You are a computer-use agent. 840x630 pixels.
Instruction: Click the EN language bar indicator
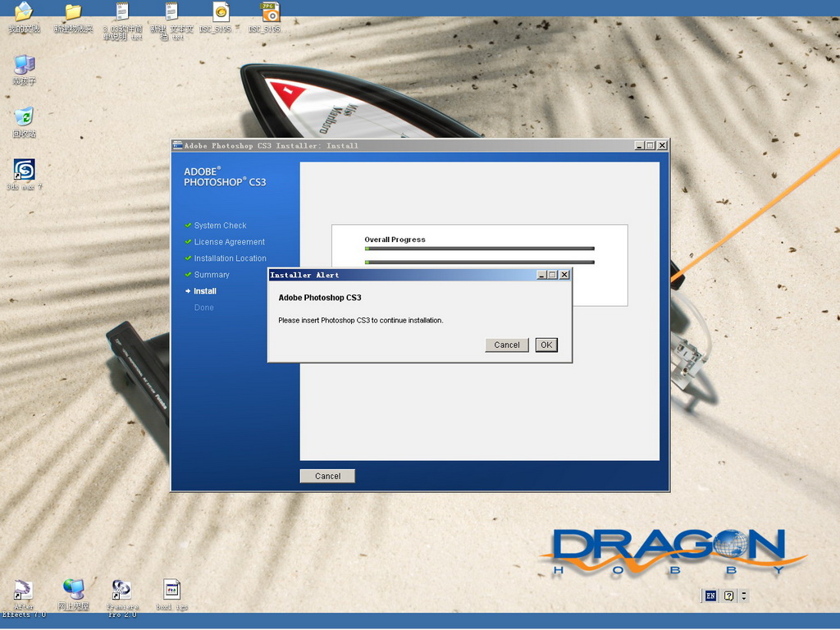pos(710,596)
